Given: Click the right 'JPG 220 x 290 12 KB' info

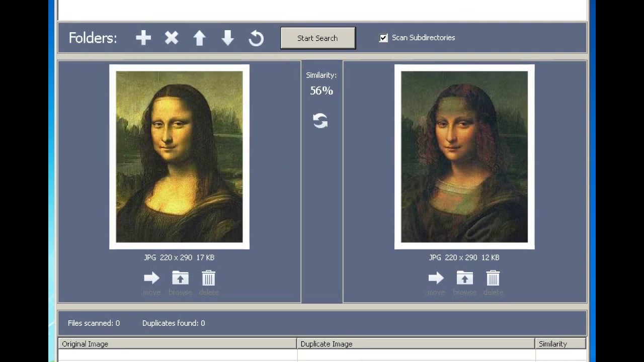Looking at the screenshot, I should [464, 257].
